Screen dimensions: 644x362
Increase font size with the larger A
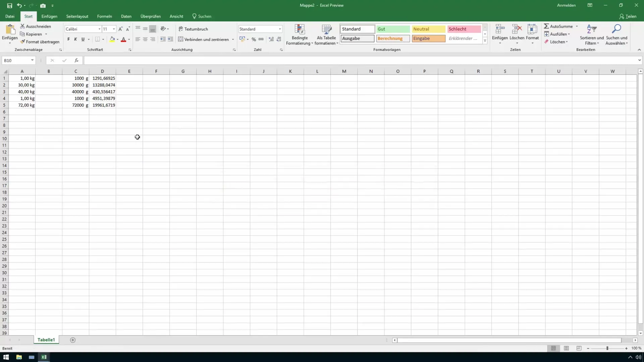[x=120, y=29]
